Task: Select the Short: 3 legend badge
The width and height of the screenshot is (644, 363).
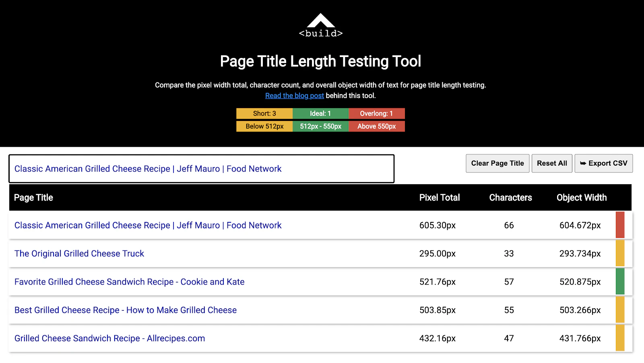Action: pos(264,113)
